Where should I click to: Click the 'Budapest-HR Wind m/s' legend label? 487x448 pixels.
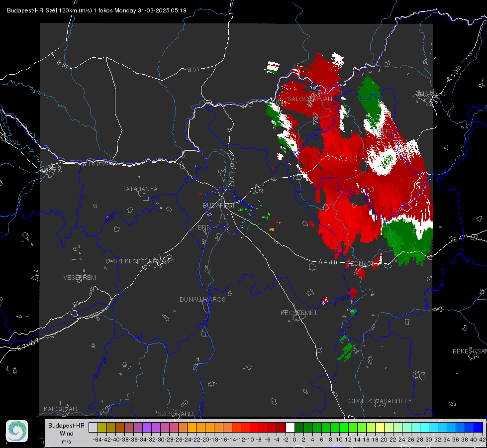[x=67, y=433]
